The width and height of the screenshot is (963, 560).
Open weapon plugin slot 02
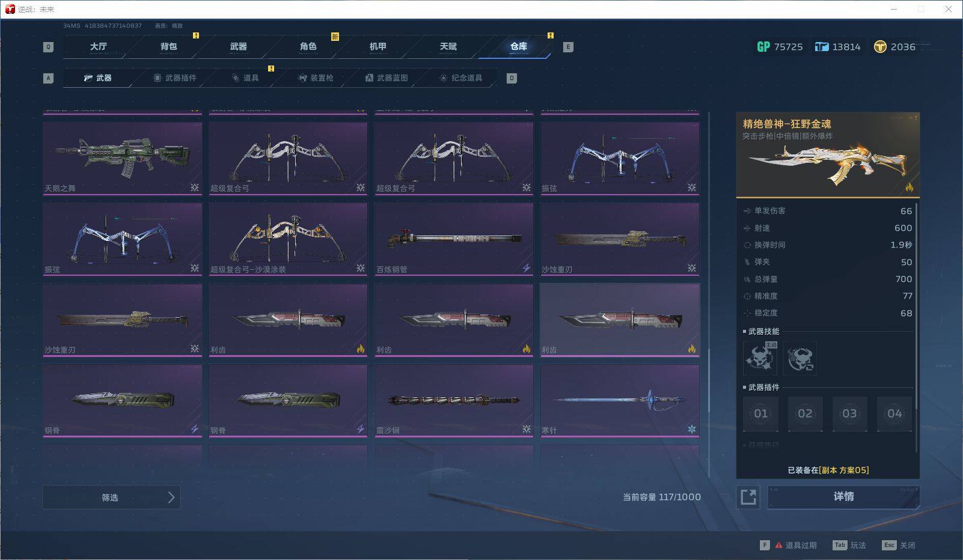click(x=805, y=413)
